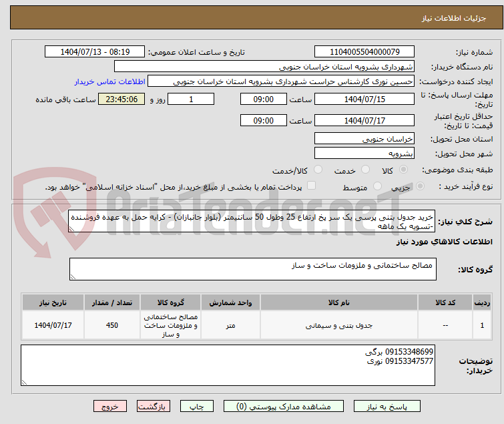
Task: Click the price validity date 1404/07/17 field
Action: click(364, 121)
